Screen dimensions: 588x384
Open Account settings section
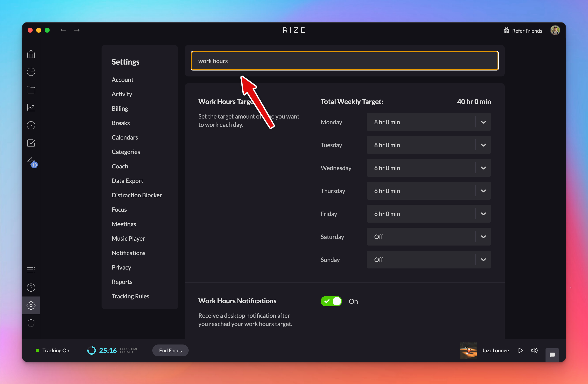(x=122, y=79)
